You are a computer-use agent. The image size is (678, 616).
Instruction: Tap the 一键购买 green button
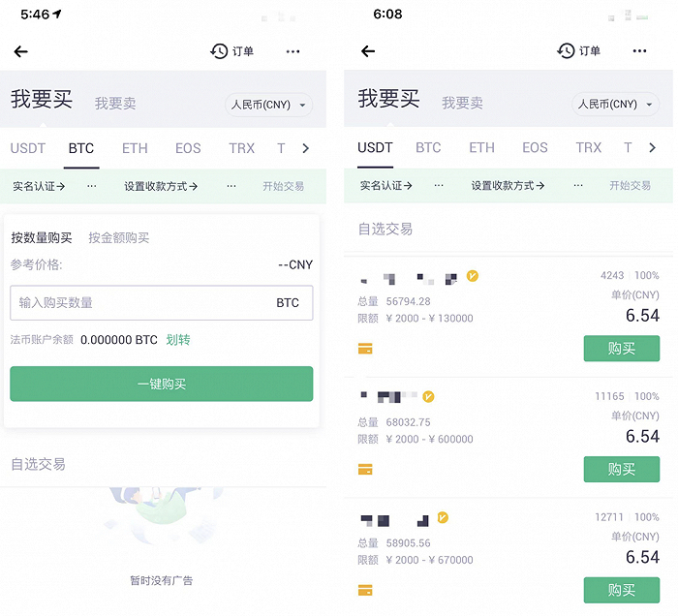162,384
